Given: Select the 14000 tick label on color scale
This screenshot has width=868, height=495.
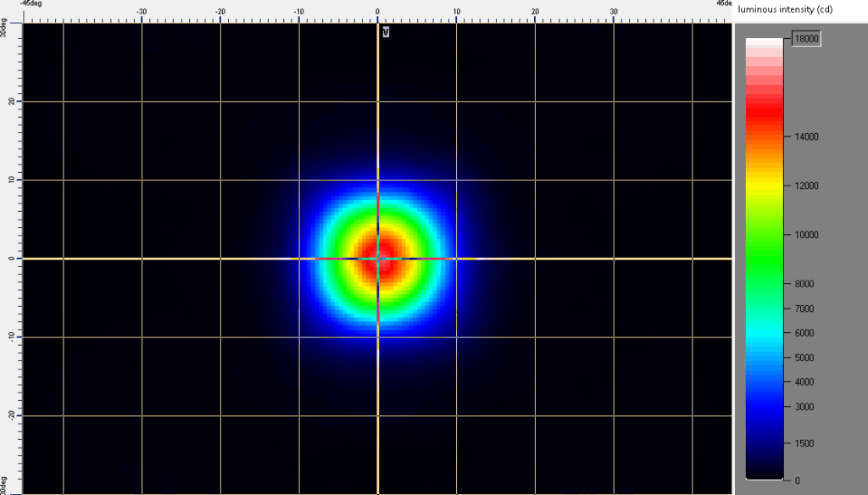Looking at the screenshot, I should click(806, 136).
